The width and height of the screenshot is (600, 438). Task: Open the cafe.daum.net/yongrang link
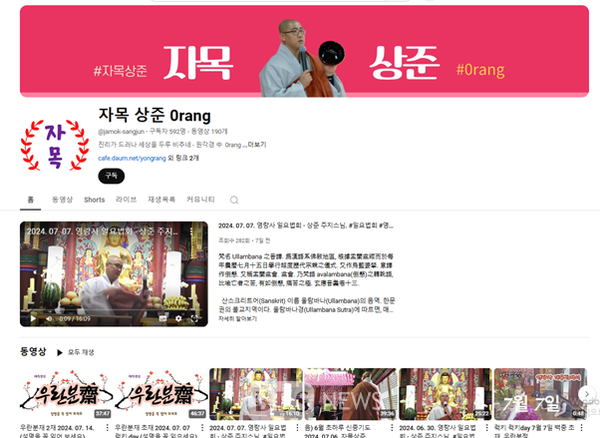pyautogui.click(x=132, y=158)
